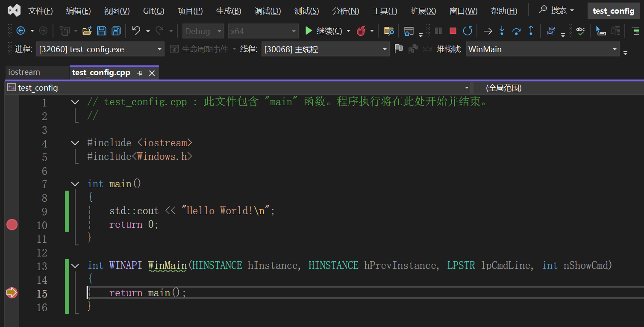The width and height of the screenshot is (644, 327).
Task: Click the Open File folder icon
Action: coord(87,31)
